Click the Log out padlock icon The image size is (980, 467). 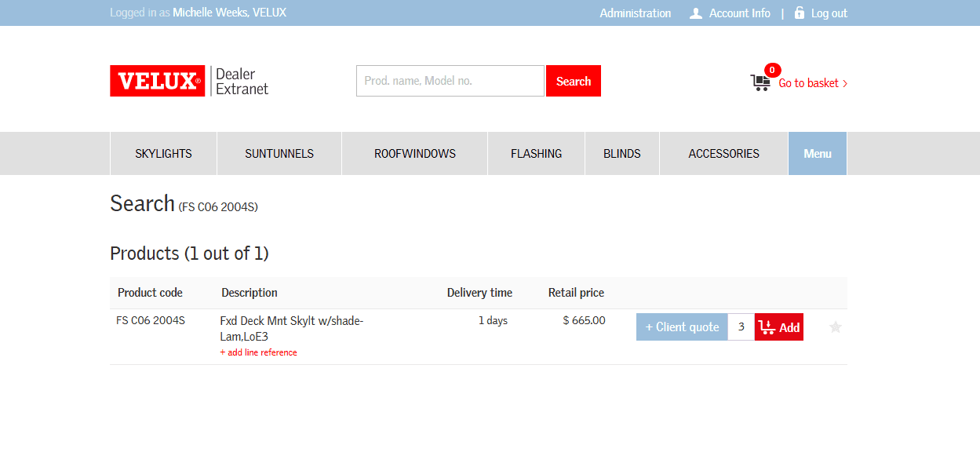click(800, 13)
